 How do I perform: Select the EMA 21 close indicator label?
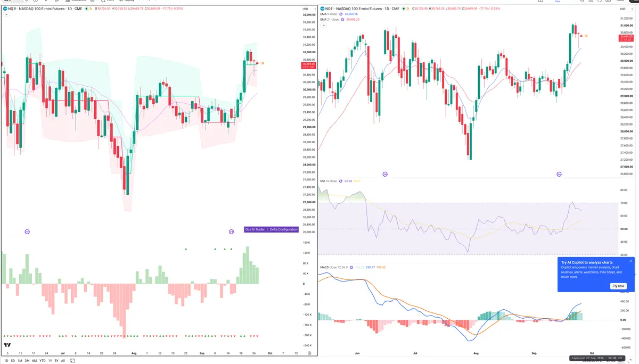[x=329, y=20]
